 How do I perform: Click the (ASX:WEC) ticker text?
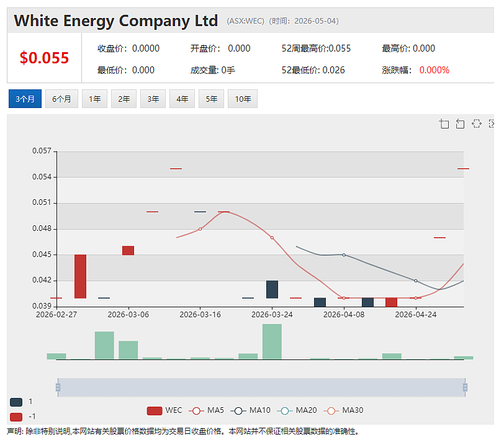246,21
